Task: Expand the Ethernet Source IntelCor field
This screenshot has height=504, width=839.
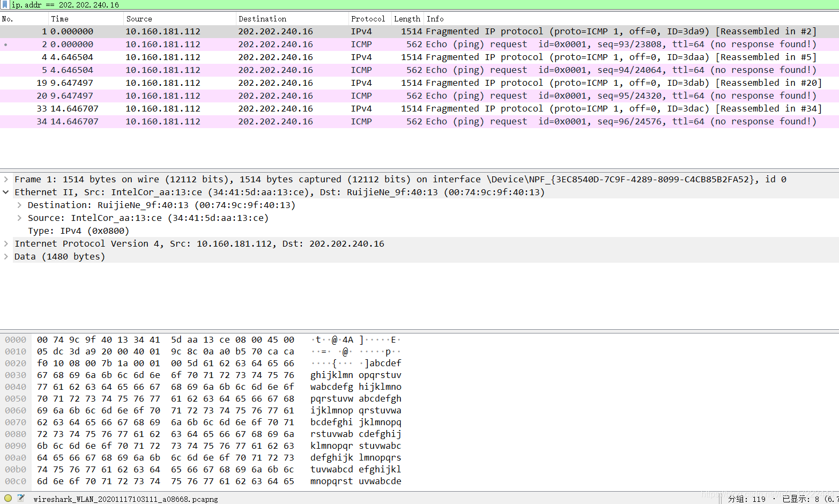Action: [19, 218]
